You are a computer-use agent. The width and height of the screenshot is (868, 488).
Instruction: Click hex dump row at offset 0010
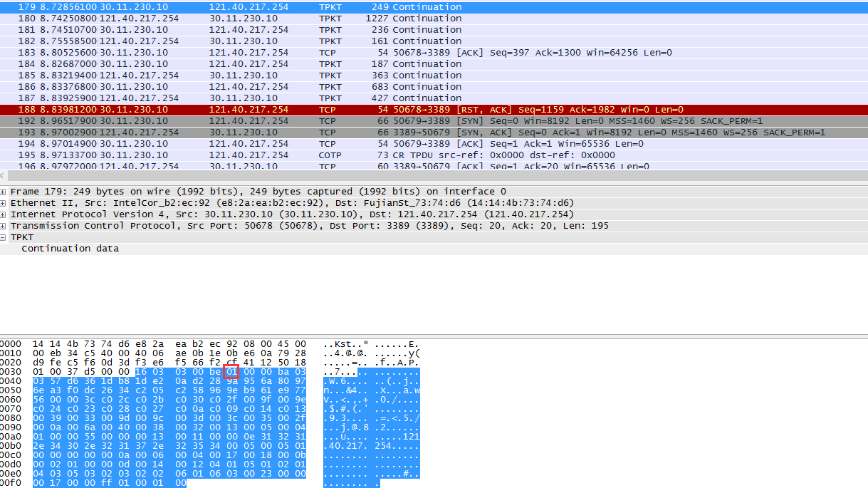[x=211, y=354]
